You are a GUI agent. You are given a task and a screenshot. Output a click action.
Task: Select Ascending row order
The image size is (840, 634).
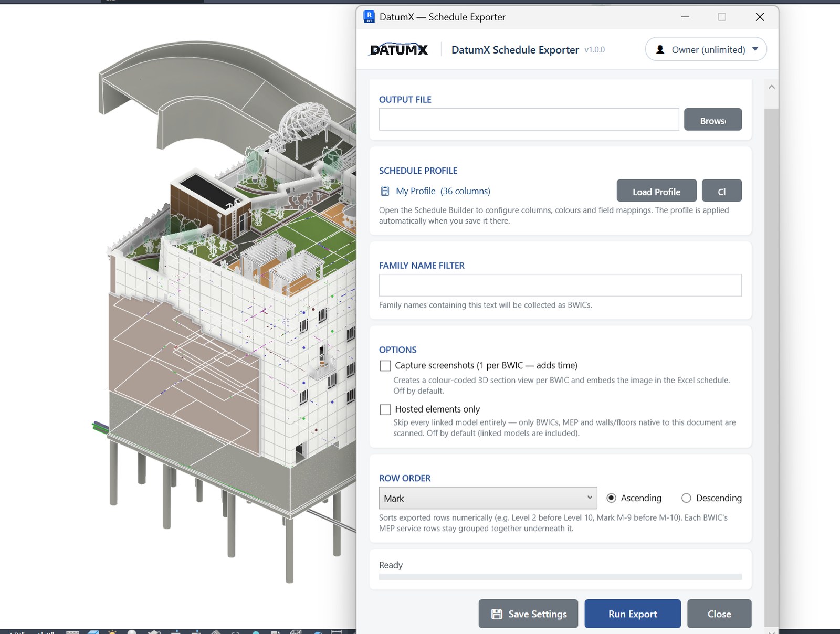click(x=612, y=498)
